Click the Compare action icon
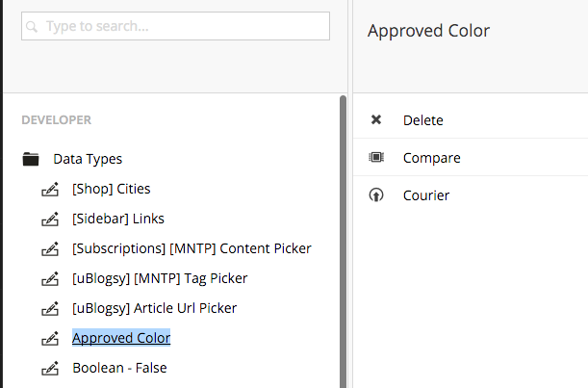This screenshot has height=388, width=588. (376, 157)
